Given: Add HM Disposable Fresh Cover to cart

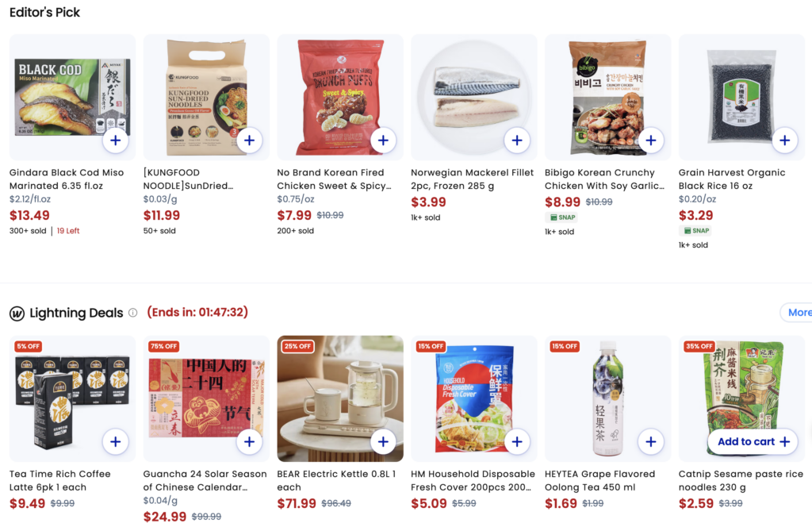Looking at the screenshot, I should coord(517,441).
